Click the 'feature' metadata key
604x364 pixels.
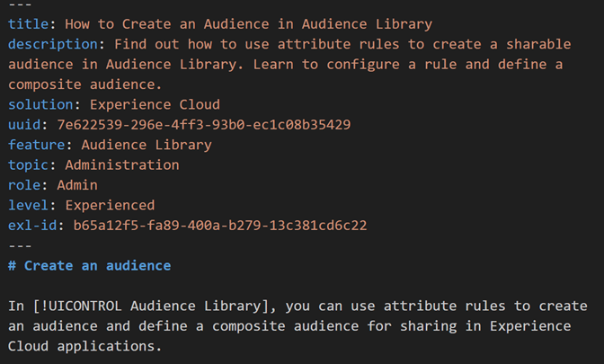point(36,144)
